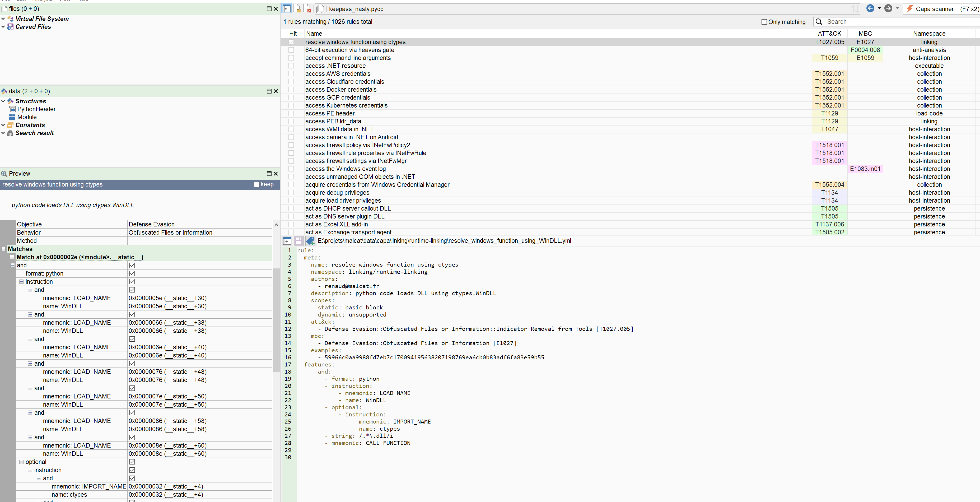Toggle hit checkbox for acquire debug privileges
The image size is (980, 502).
291,193
